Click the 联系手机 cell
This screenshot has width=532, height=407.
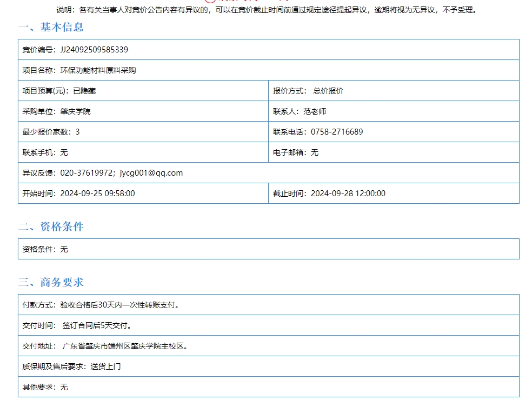click(x=45, y=152)
